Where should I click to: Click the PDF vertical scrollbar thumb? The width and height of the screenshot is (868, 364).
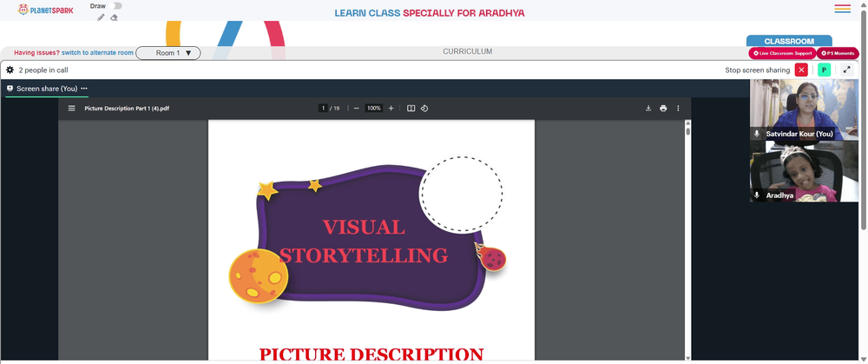[x=688, y=132]
